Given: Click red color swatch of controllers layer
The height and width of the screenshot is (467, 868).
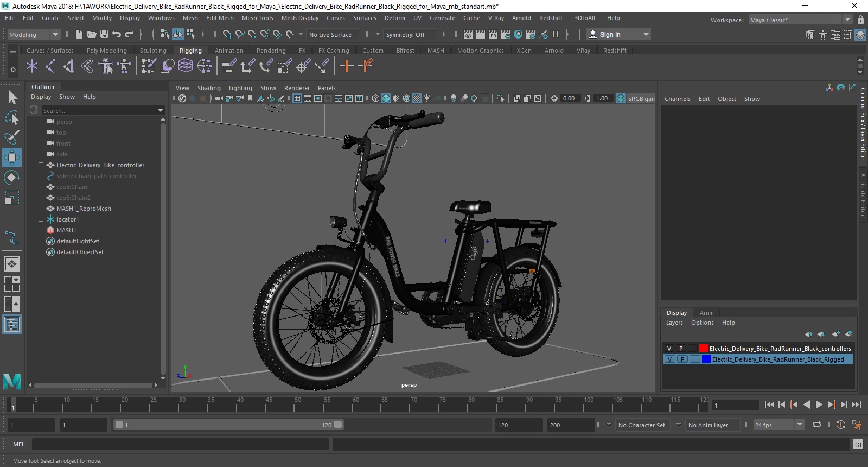Looking at the screenshot, I should click(703, 349).
